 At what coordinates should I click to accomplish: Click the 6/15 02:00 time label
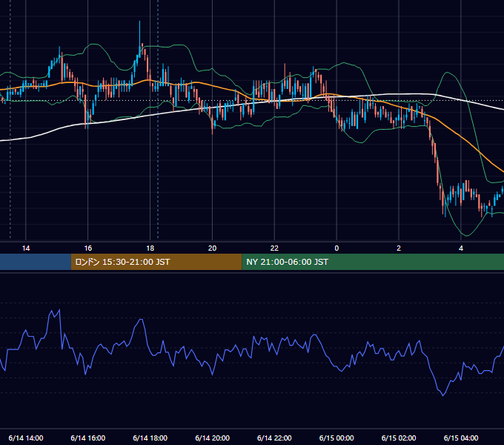[x=399, y=438]
